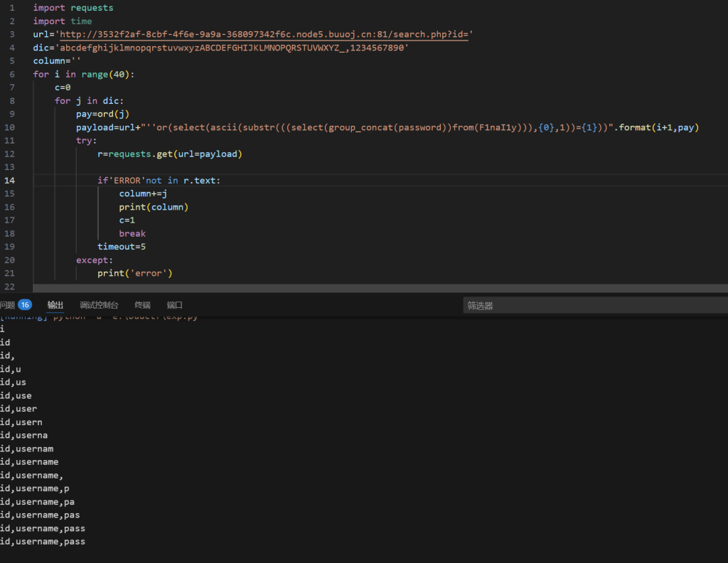Click the except: statement
The height and width of the screenshot is (563, 728).
(x=95, y=260)
